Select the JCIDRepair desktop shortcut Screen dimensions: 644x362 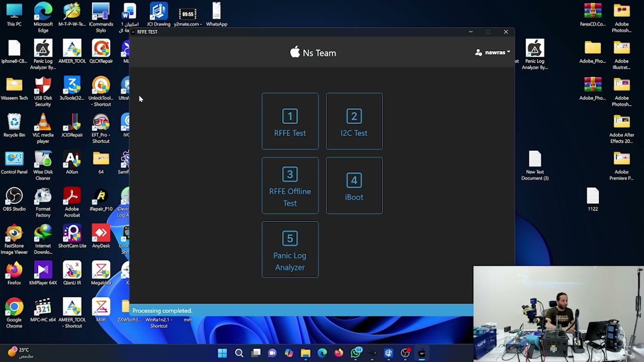(x=72, y=126)
